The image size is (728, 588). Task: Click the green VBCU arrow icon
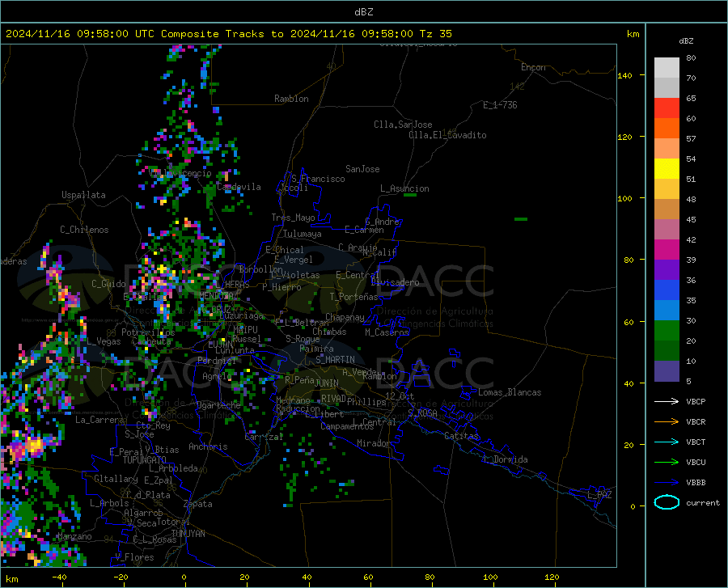tap(667, 463)
